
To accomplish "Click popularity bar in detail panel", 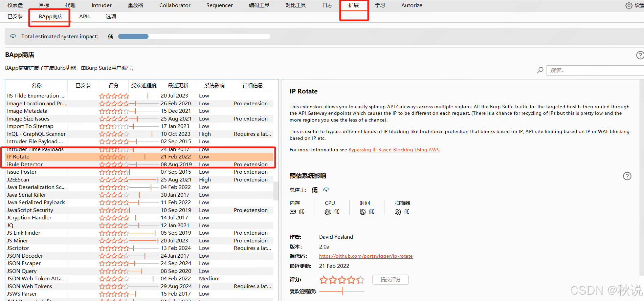I will pos(342,291).
